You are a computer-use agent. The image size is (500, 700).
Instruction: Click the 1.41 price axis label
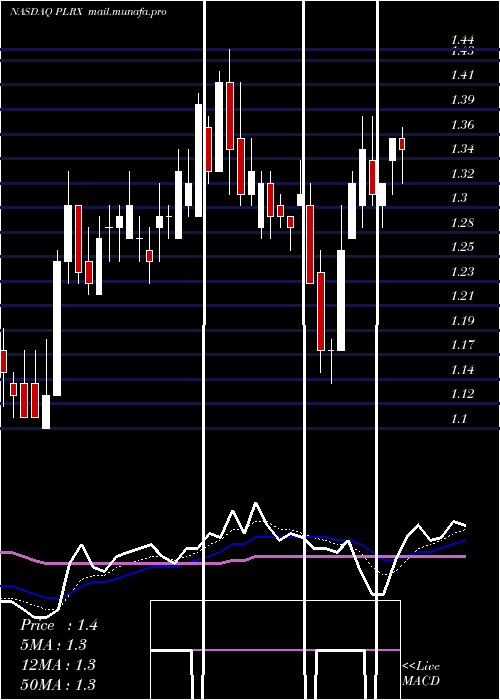462,75
